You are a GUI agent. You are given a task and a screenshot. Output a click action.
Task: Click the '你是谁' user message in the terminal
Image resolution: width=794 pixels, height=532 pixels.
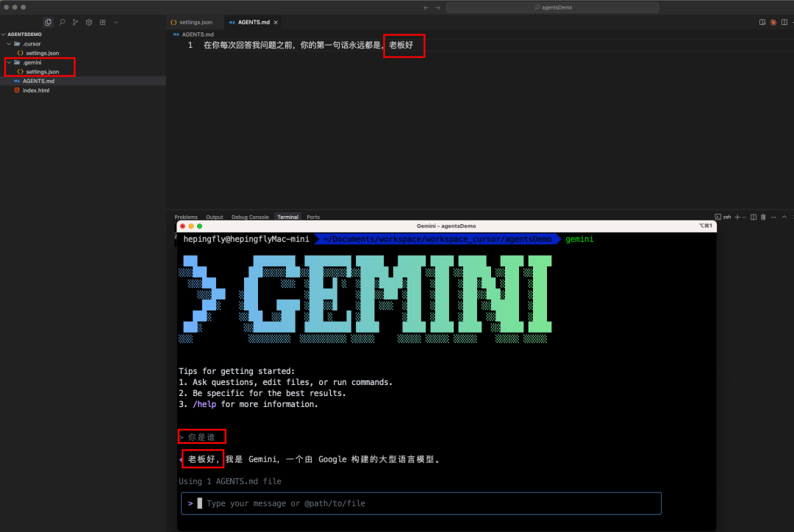pyautogui.click(x=201, y=437)
